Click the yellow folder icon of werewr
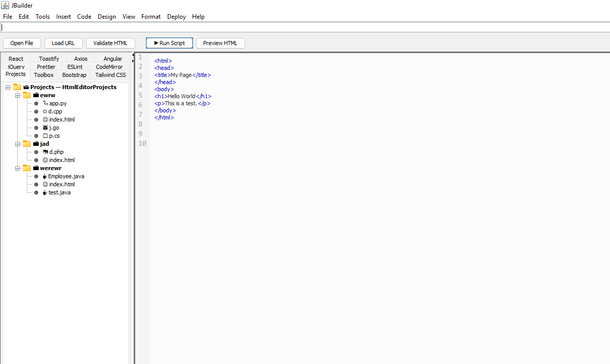 click(x=27, y=168)
